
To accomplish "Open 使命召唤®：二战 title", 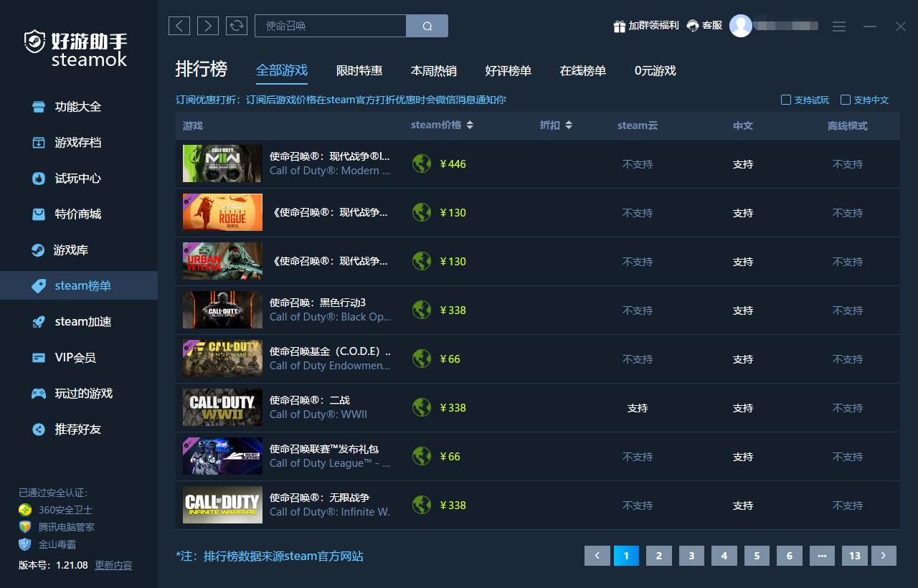I will 310,400.
